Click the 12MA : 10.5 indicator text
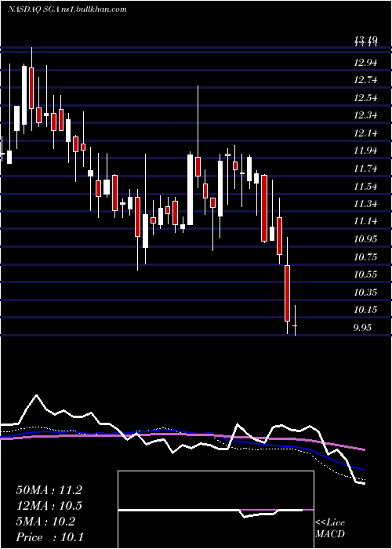Image resolution: width=392 pixels, height=549 pixels. [x=49, y=506]
